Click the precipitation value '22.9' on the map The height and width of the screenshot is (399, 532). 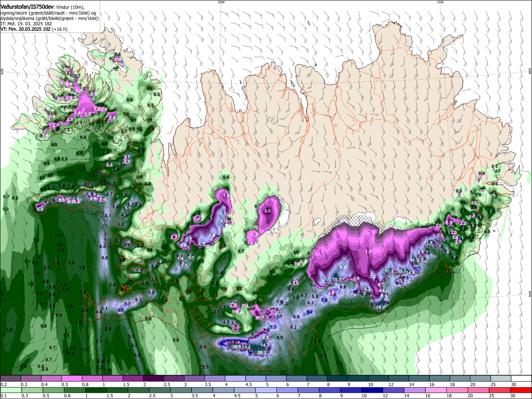click(237, 347)
